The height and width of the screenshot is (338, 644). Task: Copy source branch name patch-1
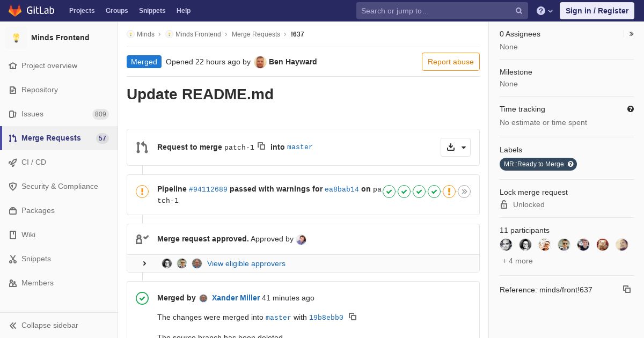pyautogui.click(x=261, y=146)
